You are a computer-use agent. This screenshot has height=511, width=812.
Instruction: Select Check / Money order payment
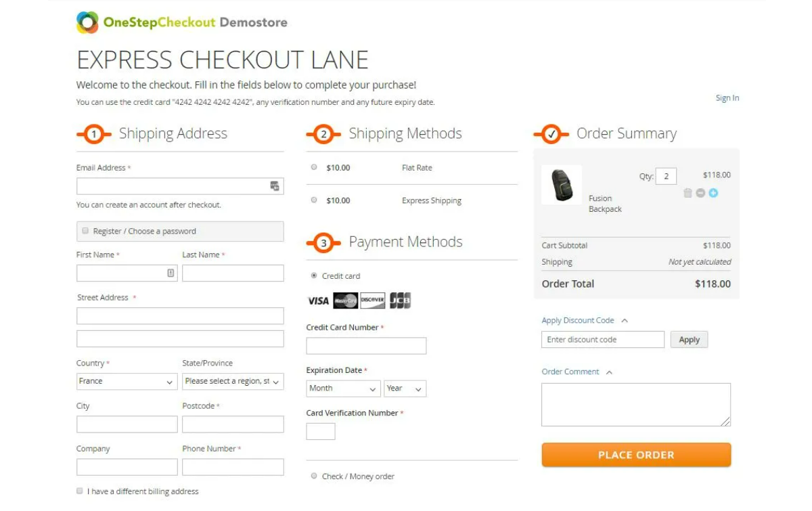314,476
